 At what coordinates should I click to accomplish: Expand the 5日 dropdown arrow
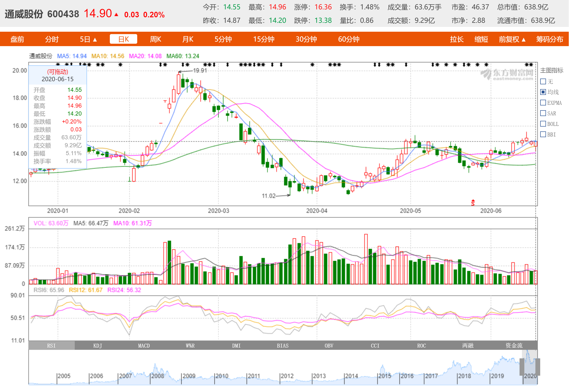pos(95,40)
